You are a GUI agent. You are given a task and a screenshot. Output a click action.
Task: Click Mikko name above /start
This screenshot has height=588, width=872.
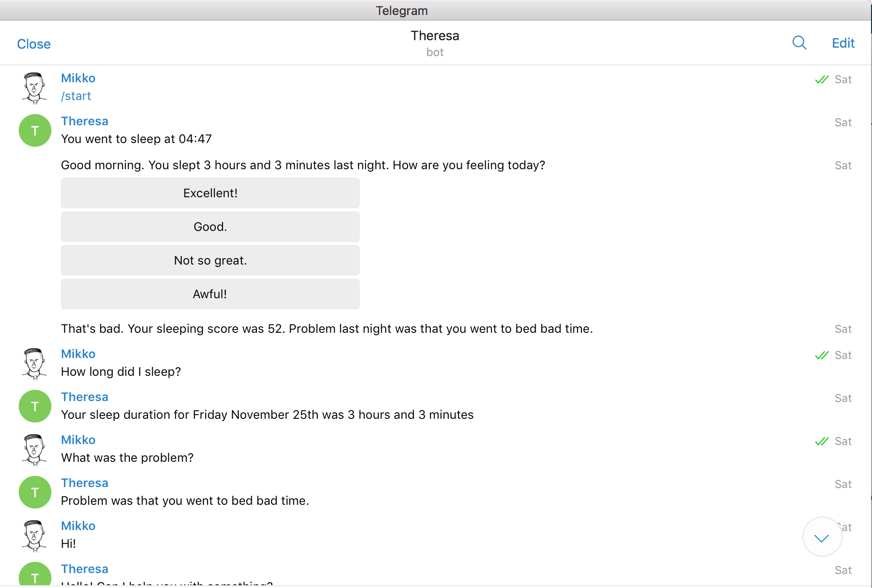(x=78, y=78)
